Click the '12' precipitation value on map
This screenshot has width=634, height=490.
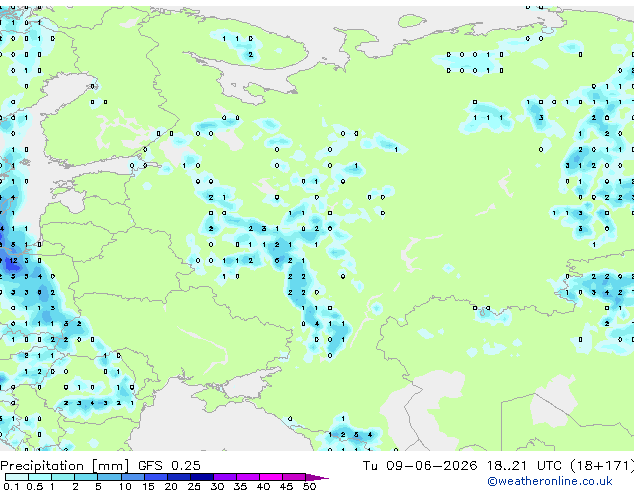coord(13,261)
